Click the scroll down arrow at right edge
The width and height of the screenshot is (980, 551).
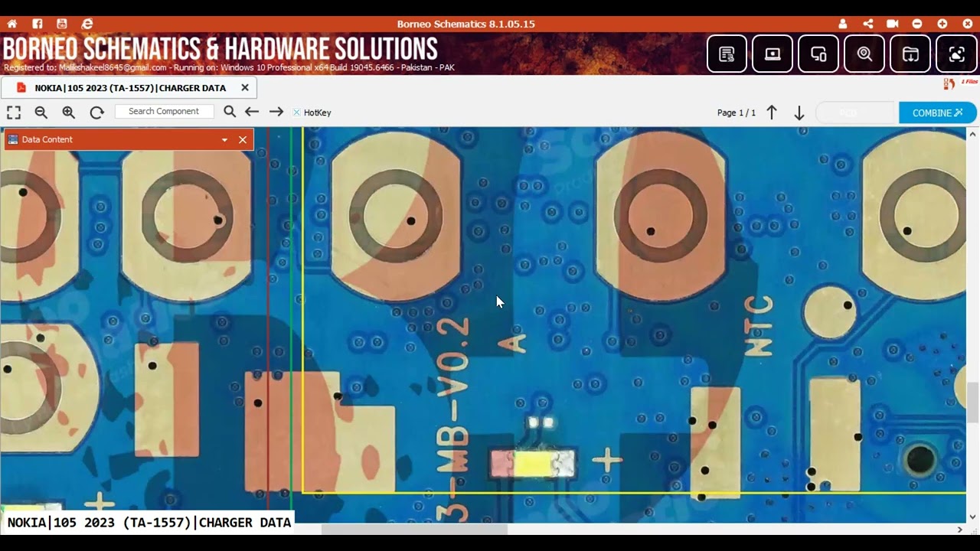972,517
